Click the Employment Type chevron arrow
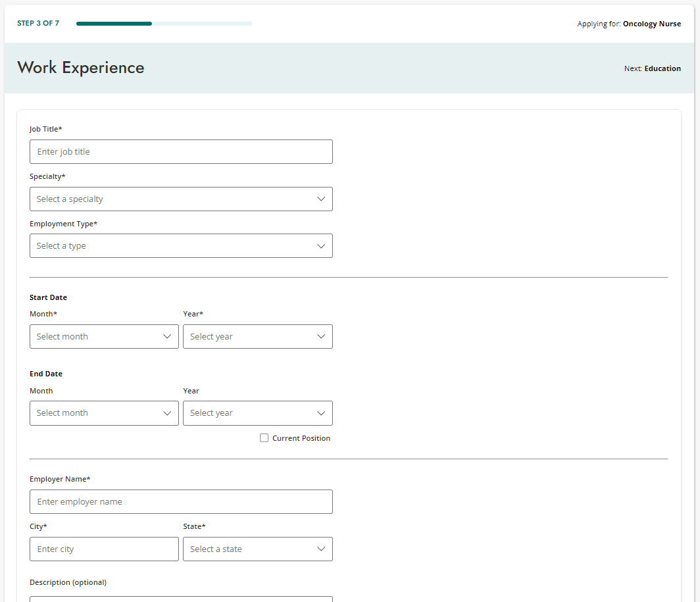This screenshot has height=602, width=700. (x=321, y=246)
